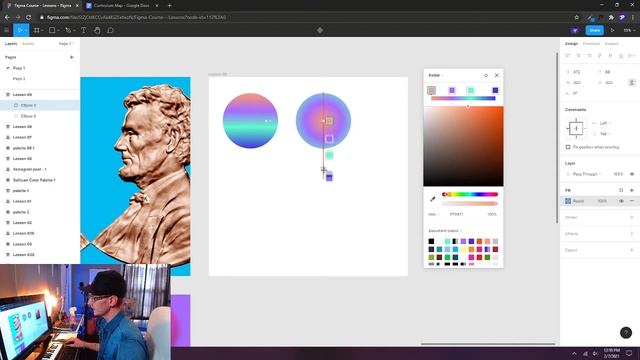This screenshot has width=640, height=360.
Task: Switch to the Inspect tab
Action: coord(612,44)
